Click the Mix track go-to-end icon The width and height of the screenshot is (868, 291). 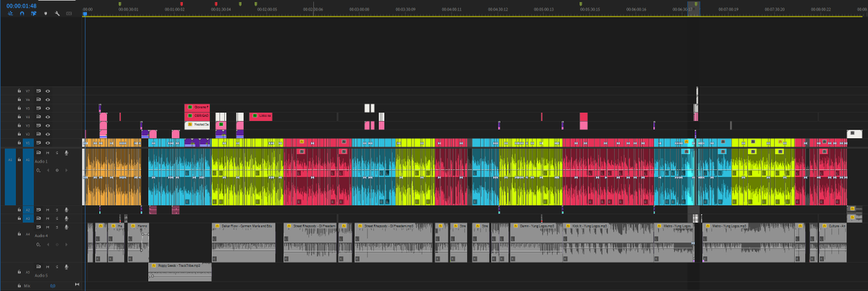click(77, 284)
